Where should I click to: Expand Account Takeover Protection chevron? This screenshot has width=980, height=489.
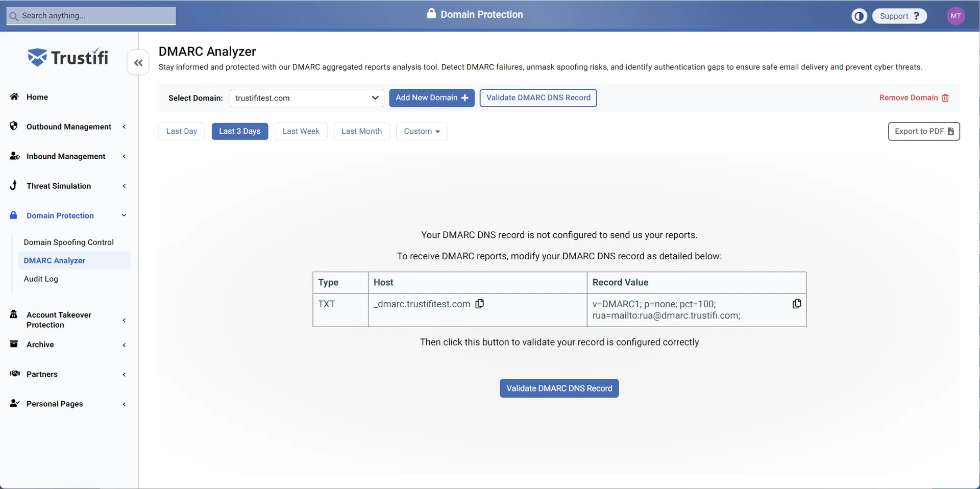point(124,320)
